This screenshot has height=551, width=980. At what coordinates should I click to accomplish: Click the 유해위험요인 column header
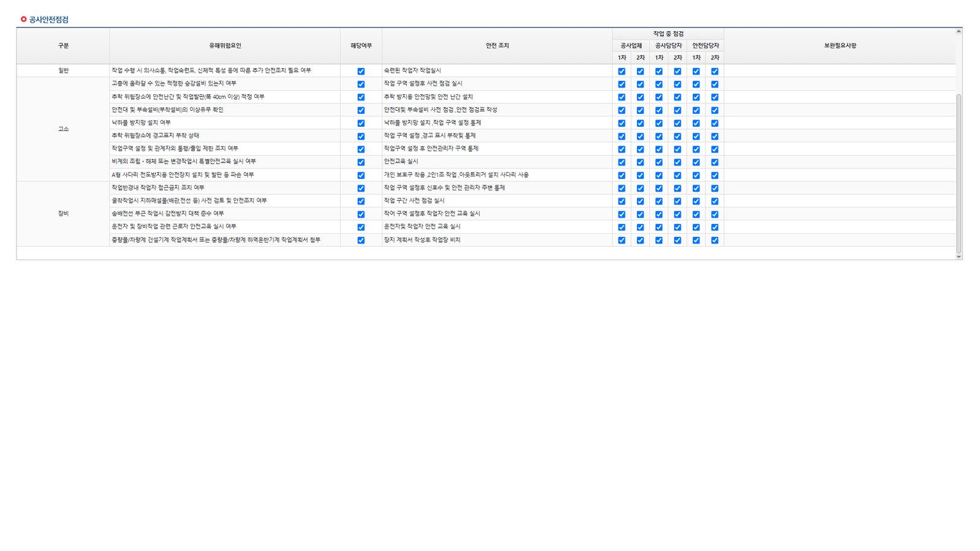click(x=225, y=46)
